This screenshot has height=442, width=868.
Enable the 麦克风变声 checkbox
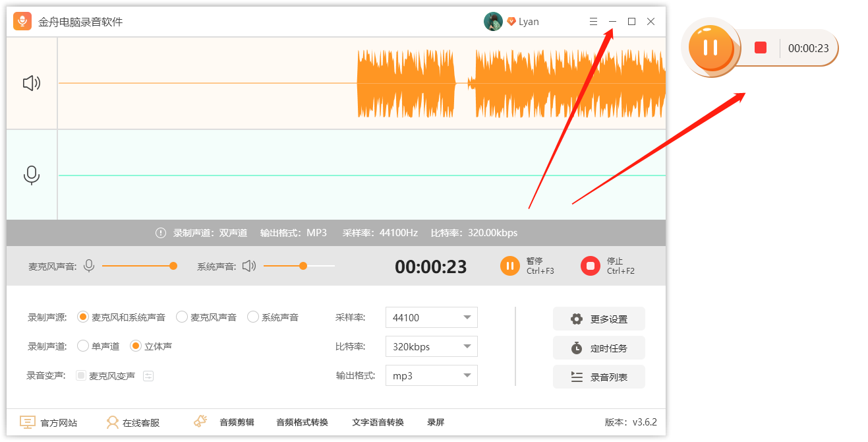(81, 376)
